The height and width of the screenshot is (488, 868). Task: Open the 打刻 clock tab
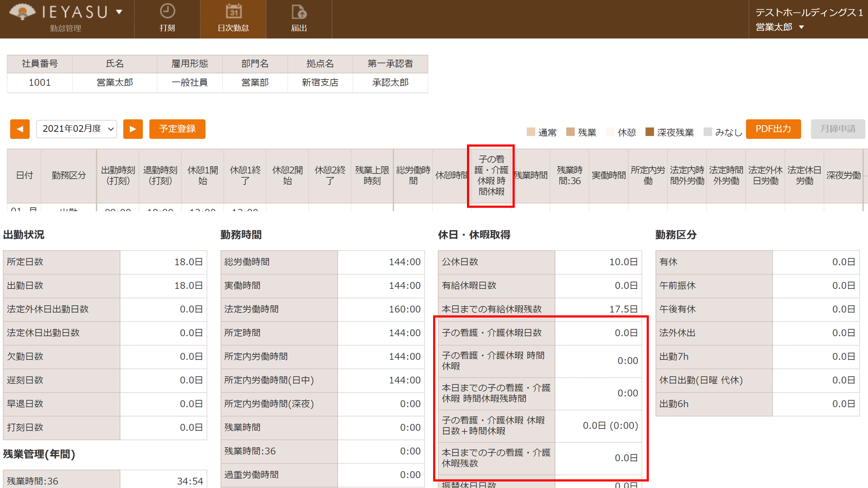[167, 19]
